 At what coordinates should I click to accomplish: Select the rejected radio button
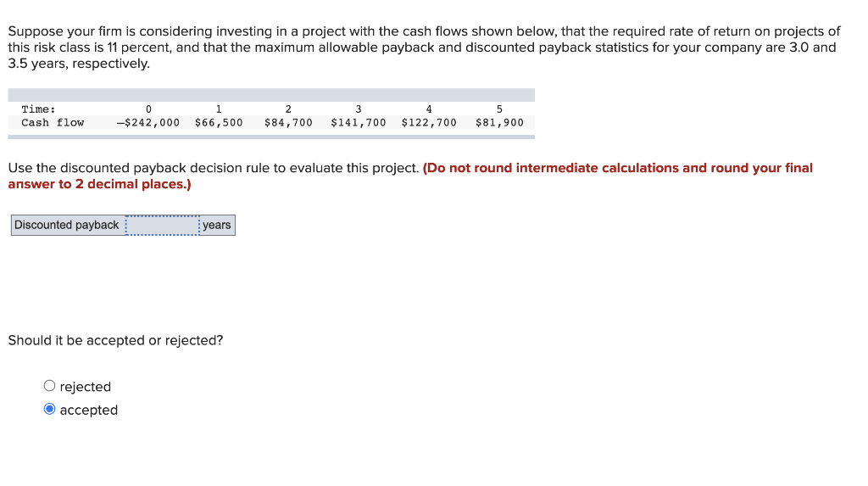[49, 386]
